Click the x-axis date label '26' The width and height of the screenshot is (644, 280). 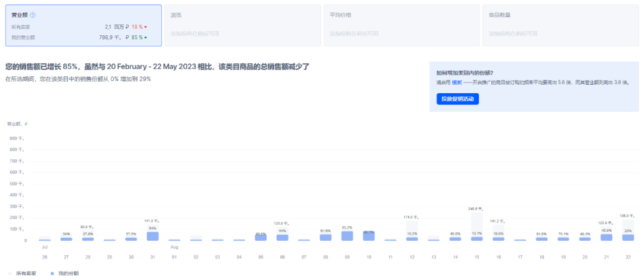44,257
